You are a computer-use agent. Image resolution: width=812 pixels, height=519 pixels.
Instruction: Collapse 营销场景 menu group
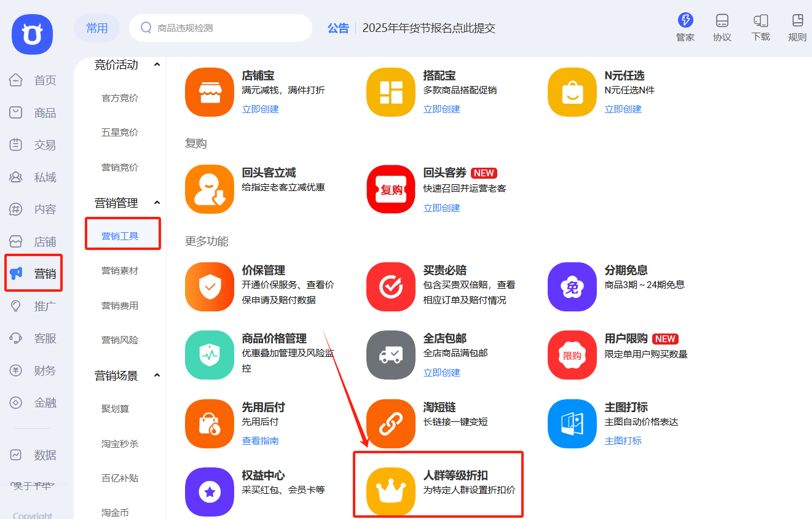(157, 375)
